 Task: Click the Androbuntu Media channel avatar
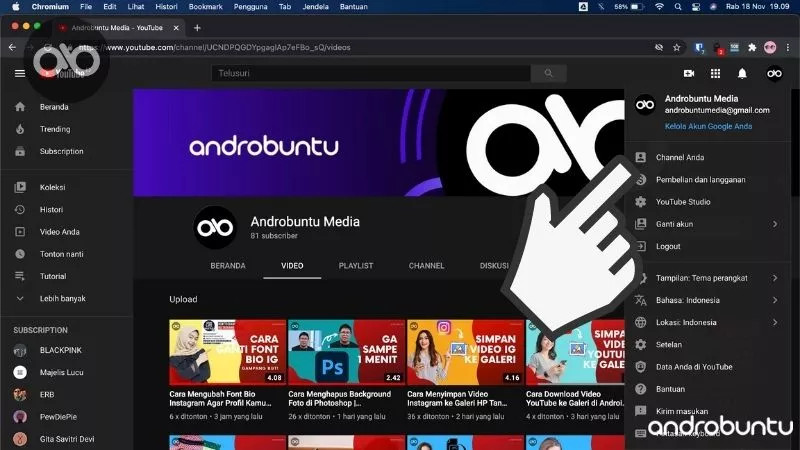[215, 228]
